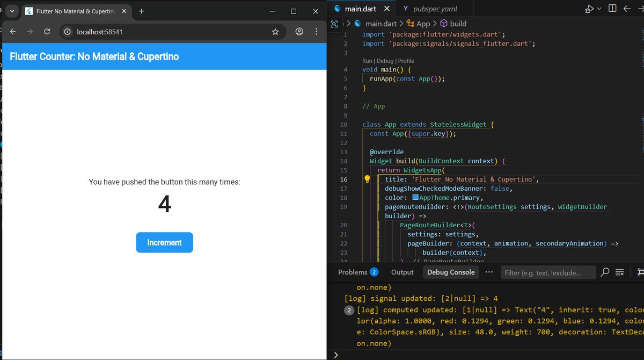Click 'class App extends StatelessWidget' line

coord(428,125)
